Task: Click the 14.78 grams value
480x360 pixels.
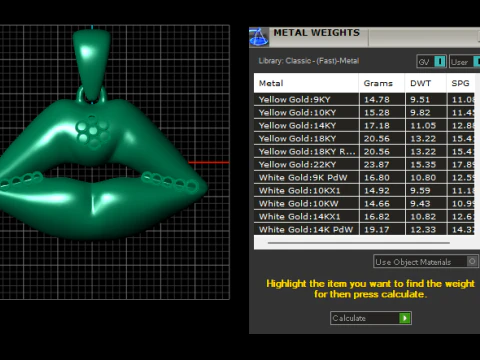Action: pyautogui.click(x=377, y=99)
